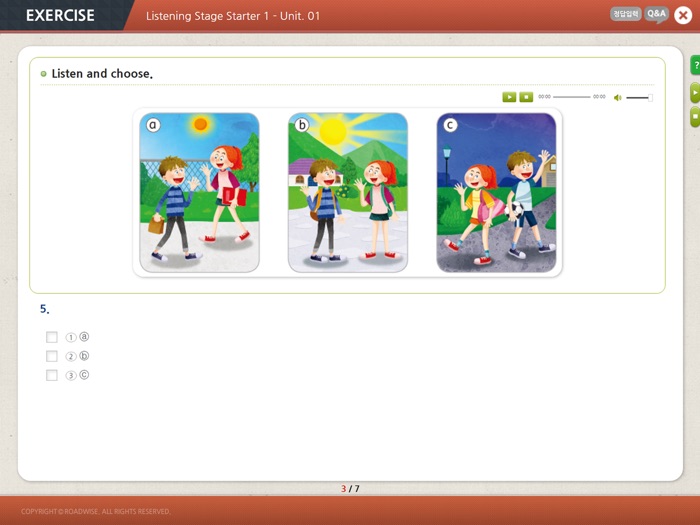Click the Listening Stage Starter 1 title

[x=233, y=16]
